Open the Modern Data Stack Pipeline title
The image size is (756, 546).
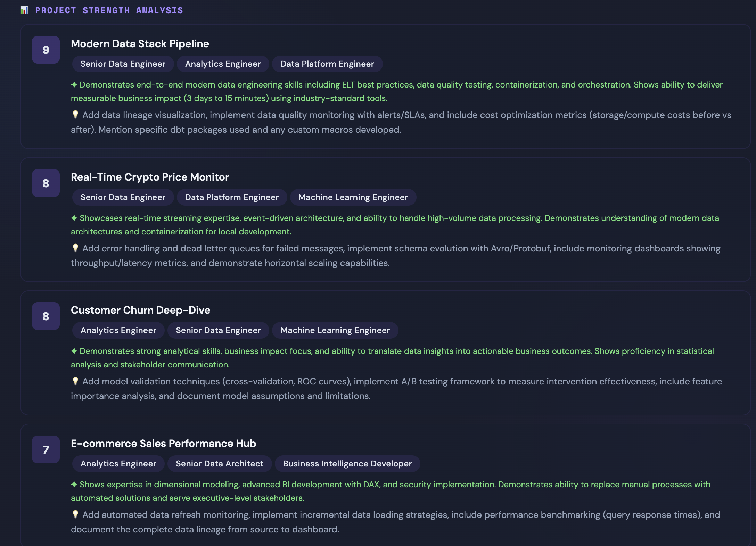click(140, 44)
